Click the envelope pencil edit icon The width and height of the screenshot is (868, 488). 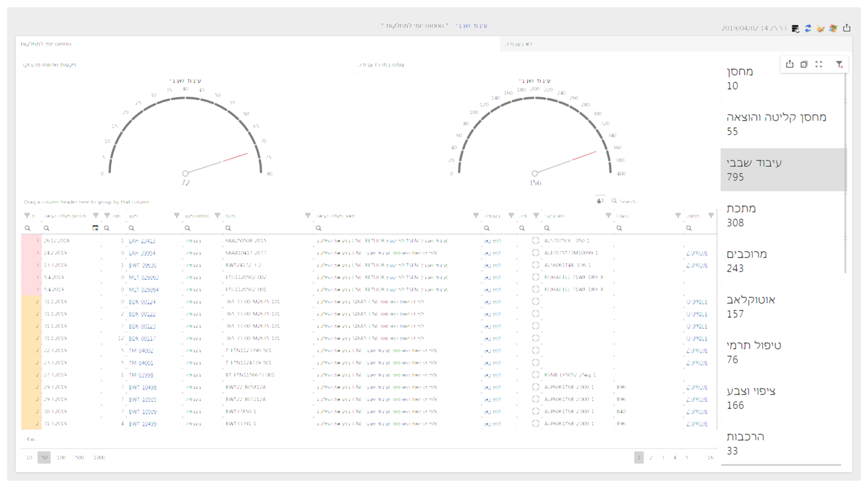click(820, 28)
